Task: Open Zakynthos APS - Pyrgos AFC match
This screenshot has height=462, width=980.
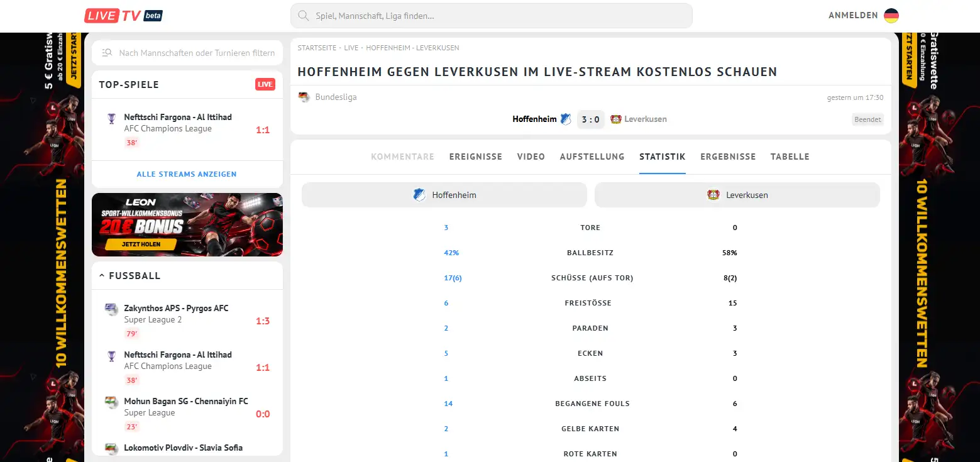Action: (187, 321)
